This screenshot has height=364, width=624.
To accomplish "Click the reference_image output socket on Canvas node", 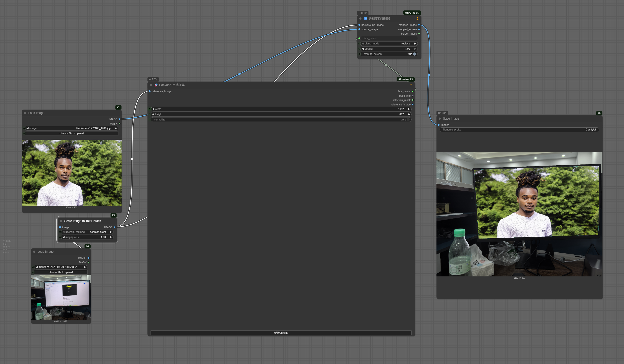I will 413,105.
